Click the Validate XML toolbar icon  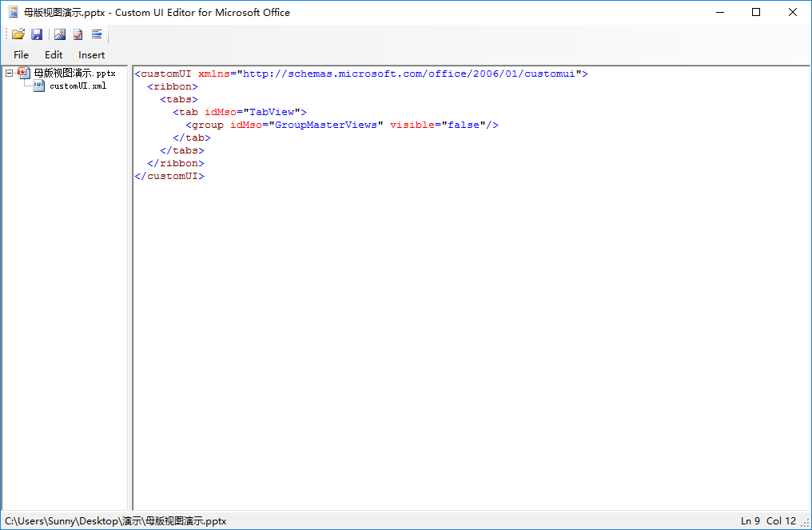coord(78,34)
